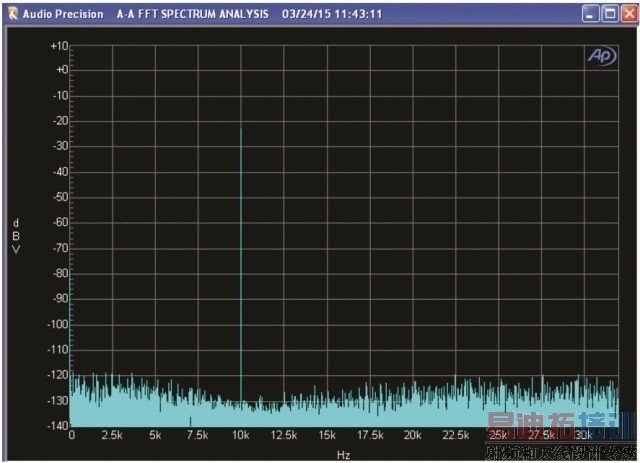Click the +0 y-axis label
Viewport: 640px width, 463px height.
(x=62, y=70)
